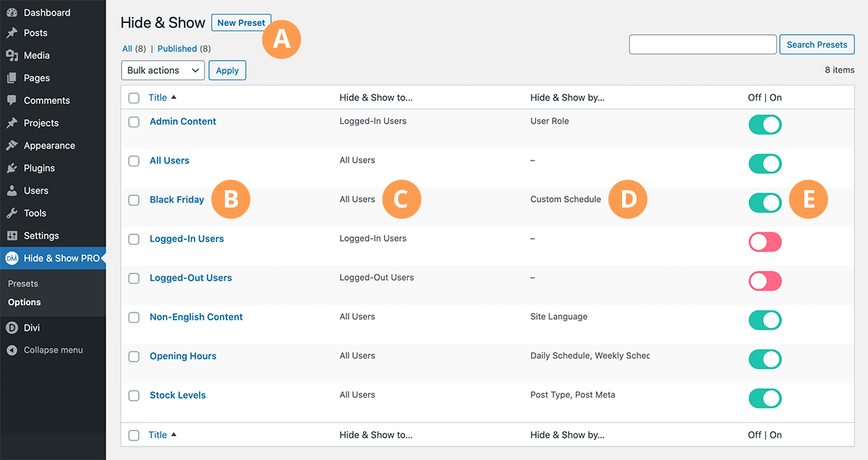Open the Appearance menu label
The height and width of the screenshot is (460, 868).
pyautogui.click(x=49, y=145)
